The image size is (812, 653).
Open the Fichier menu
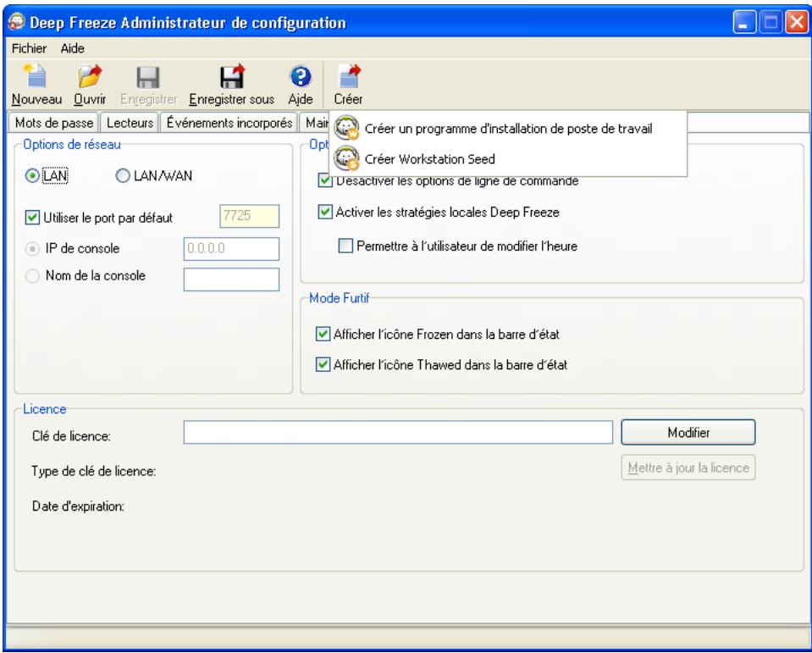click(x=29, y=48)
